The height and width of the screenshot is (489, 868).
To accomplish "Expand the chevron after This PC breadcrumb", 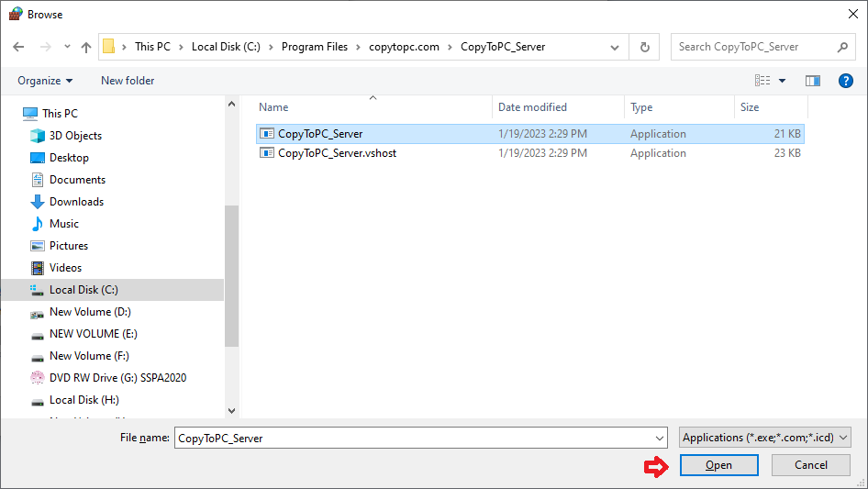I will tap(181, 47).
